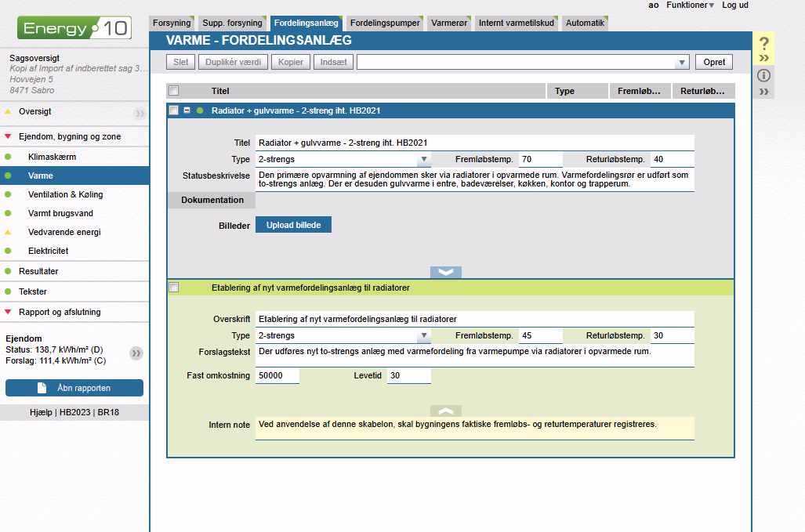Click the minus icon on the Radiator row

187,110
